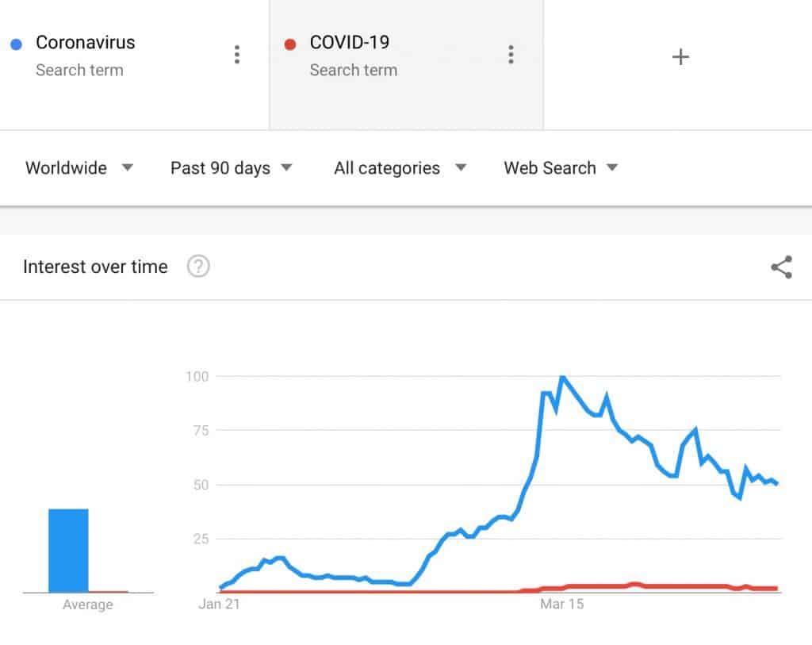Click the blue Average bar
Screen dimensions: 812x645
68,551
